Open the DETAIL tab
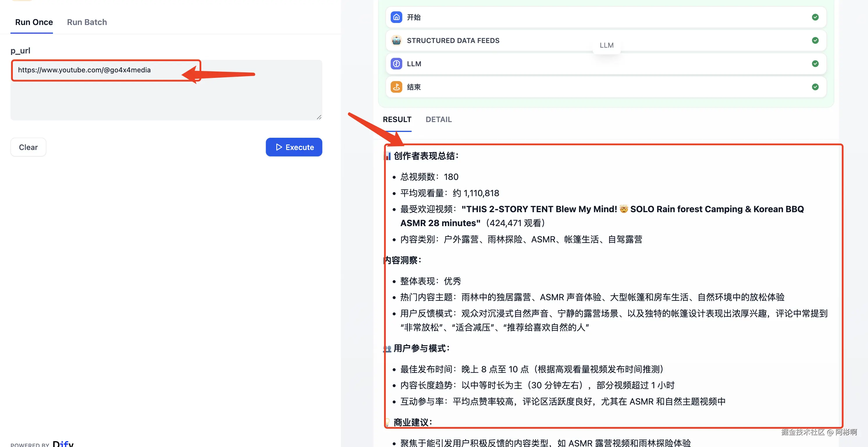The image size is (868, 447). 438,119
